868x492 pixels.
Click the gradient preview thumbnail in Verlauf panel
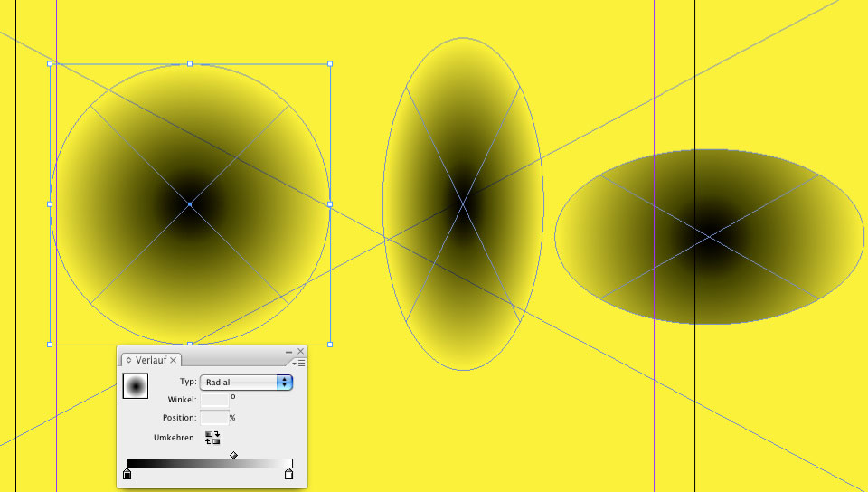click(x=135, y=386)
